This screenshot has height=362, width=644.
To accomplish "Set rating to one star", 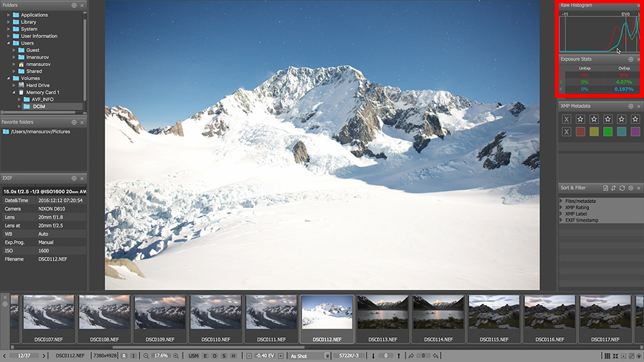I will [580, 119].
